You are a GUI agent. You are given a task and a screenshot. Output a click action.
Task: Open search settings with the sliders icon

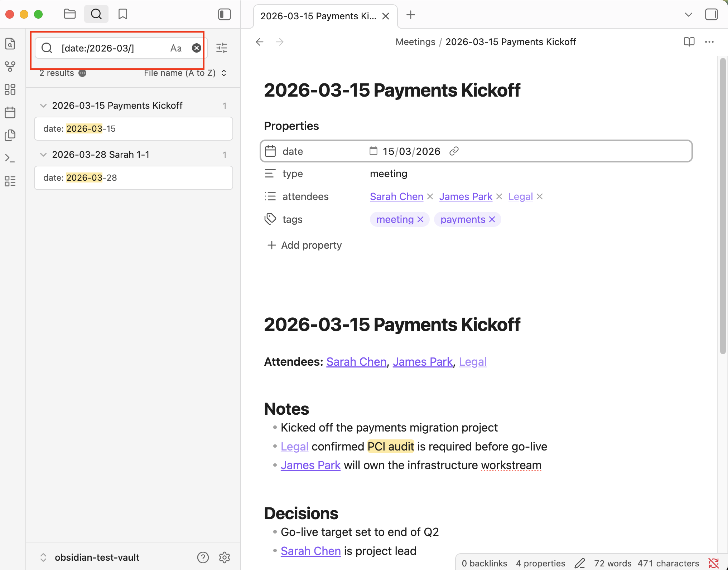tap(222, 48)
